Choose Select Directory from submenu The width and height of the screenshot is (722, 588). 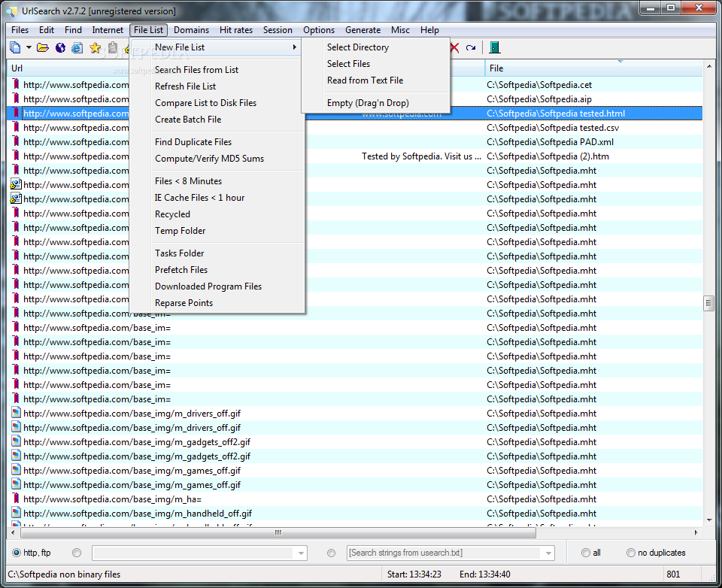point(375,47)
